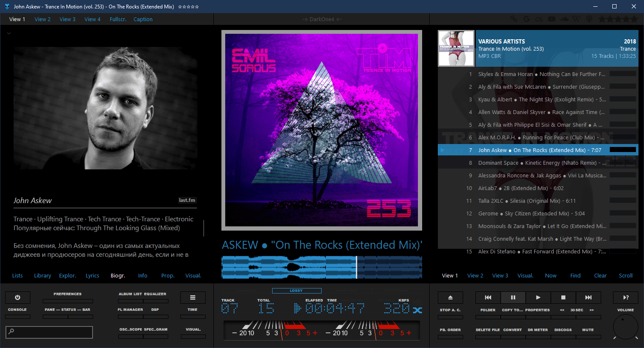Pause the current track
The image size is (644, 348).
tap(513, 297)
